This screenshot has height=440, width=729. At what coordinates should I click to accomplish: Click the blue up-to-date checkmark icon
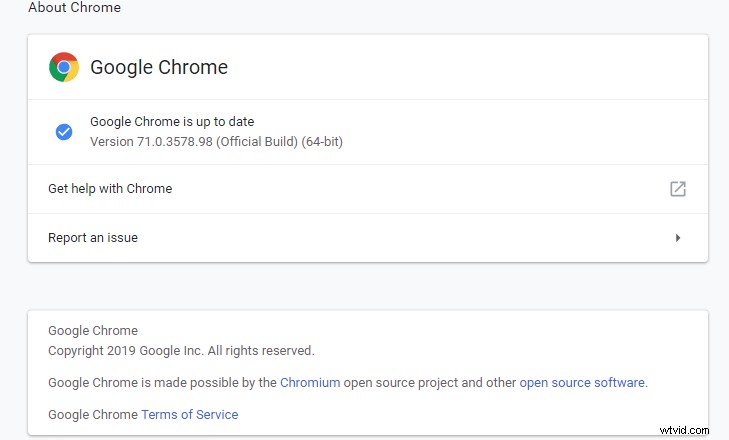(x=64, y=132)
